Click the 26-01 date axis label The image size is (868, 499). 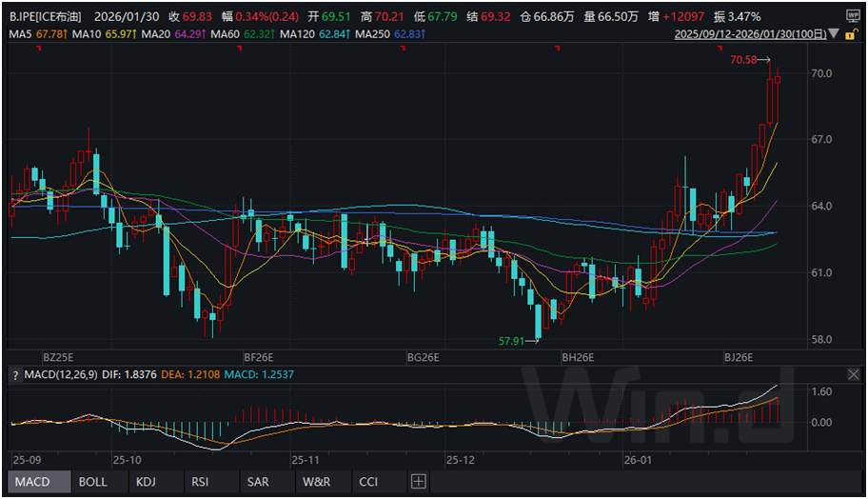pyautogui.click(x=638, y=460)
